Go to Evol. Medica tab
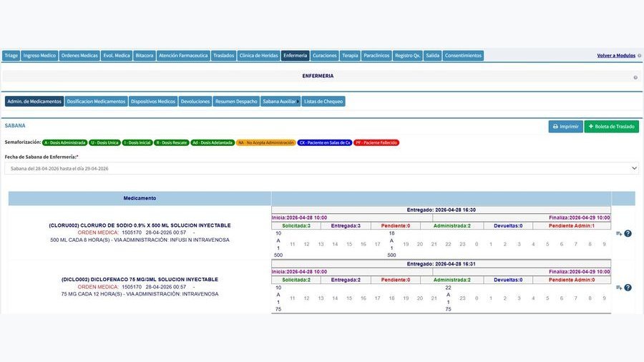Viewport: 644px width, 362px height. pyautogui.click(x=117, y=55)
